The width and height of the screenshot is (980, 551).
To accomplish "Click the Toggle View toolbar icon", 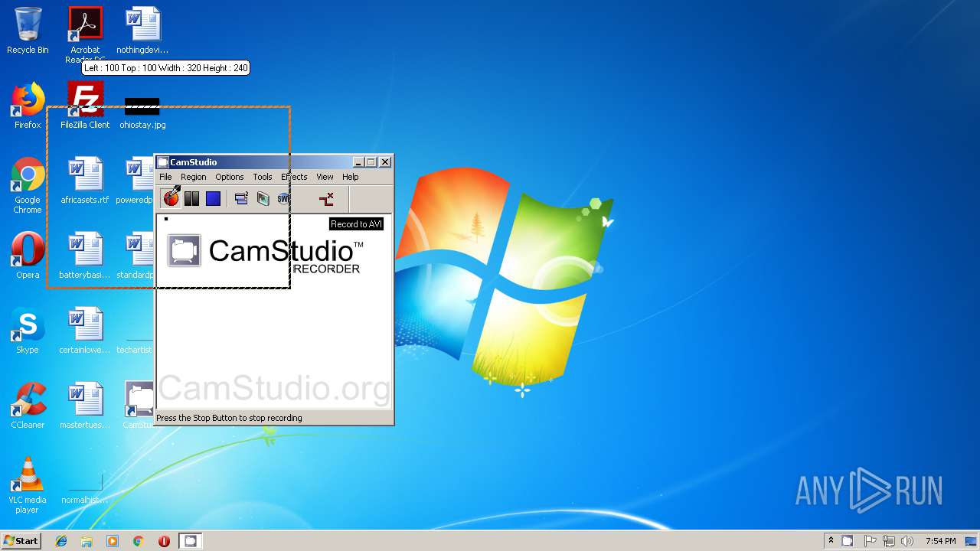I will tap(241, 199).
